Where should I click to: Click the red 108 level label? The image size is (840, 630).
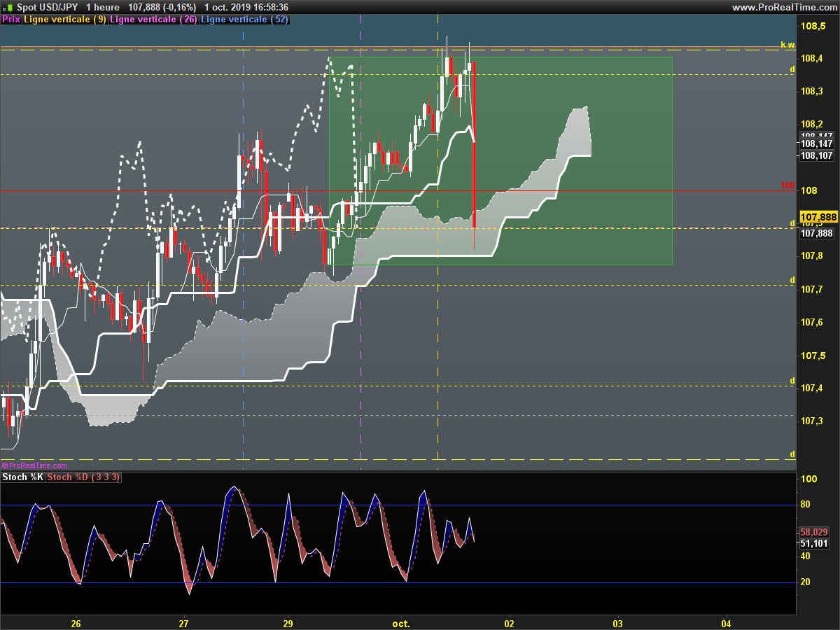tap(788, 185)
